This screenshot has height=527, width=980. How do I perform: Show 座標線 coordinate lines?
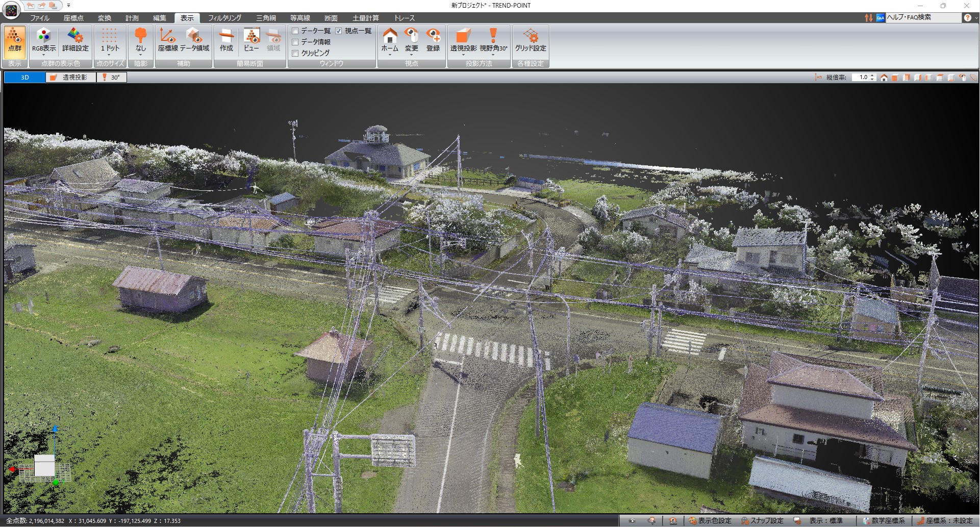167,40
